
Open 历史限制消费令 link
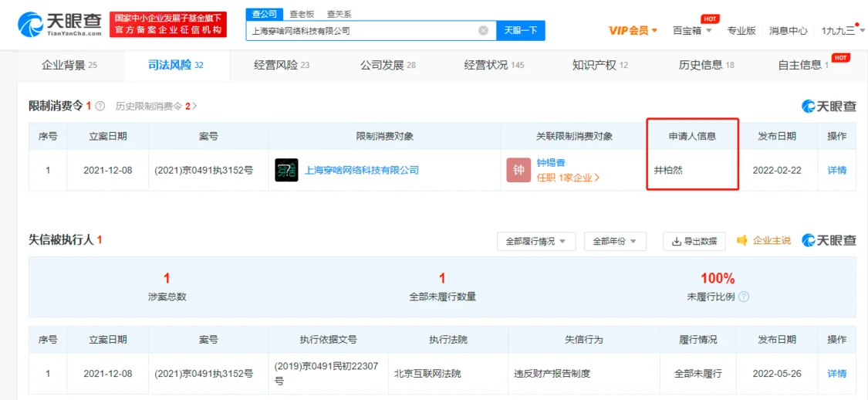coord(156,106)
